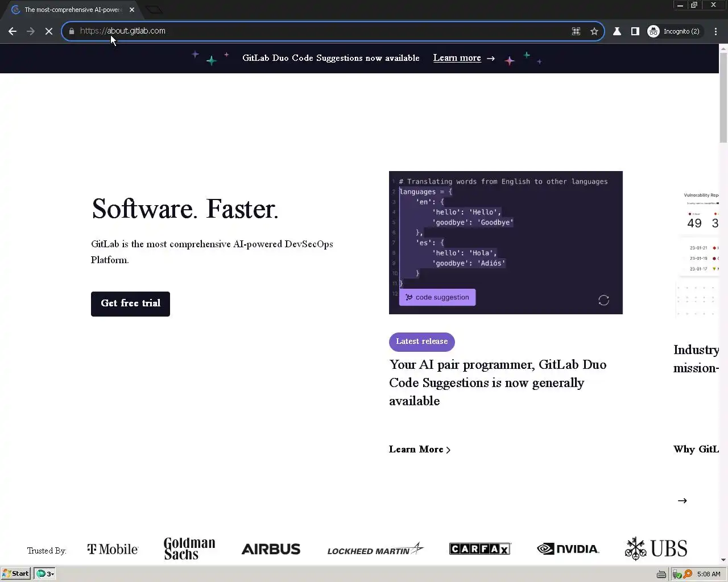Viewport: 728px width, 582px height.
Task: Click the T-Mobile logo
Action: click(x=113, y=549)
